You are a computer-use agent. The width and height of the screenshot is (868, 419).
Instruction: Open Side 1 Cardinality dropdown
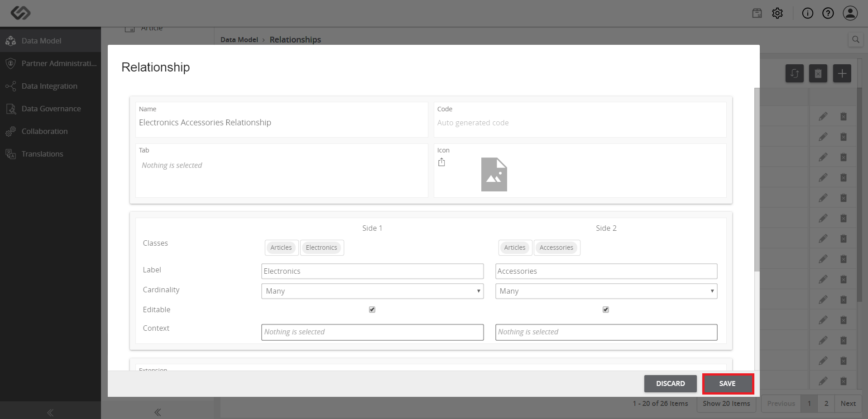[x=372, y=291]
